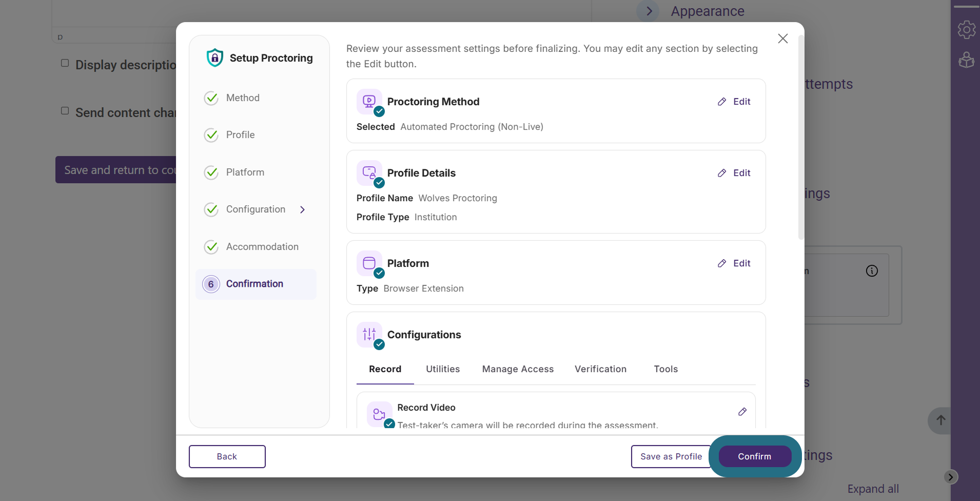980x501 pixels.
Task: Toggle the Display description checkbox
Action: (x=65, y=63)
